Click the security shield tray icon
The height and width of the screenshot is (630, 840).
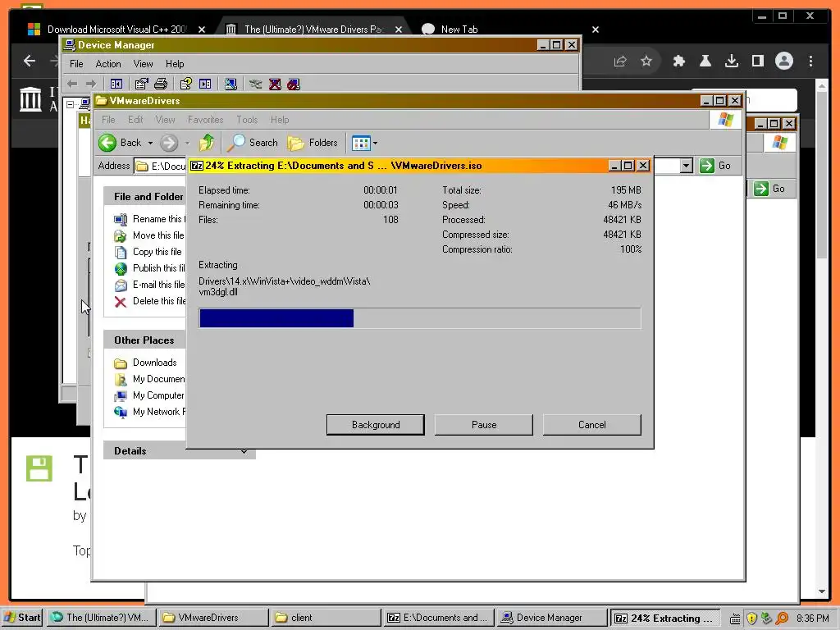pos(751,619)
